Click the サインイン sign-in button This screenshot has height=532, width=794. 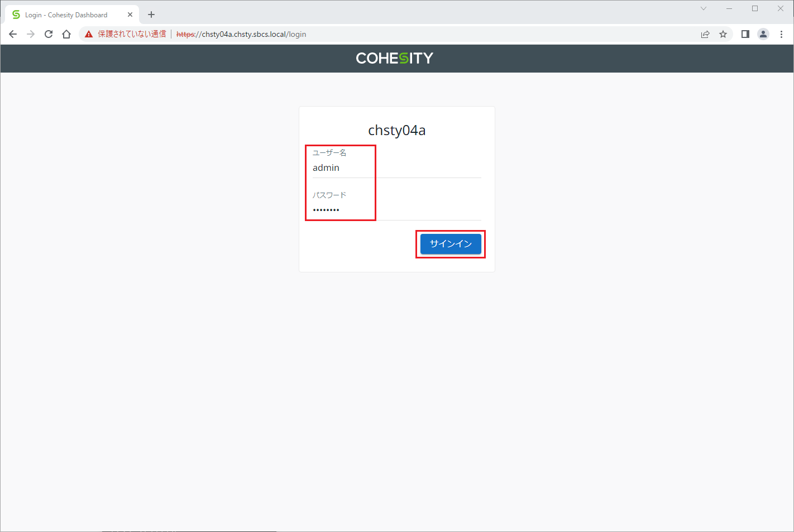click(x=451, y=244)
